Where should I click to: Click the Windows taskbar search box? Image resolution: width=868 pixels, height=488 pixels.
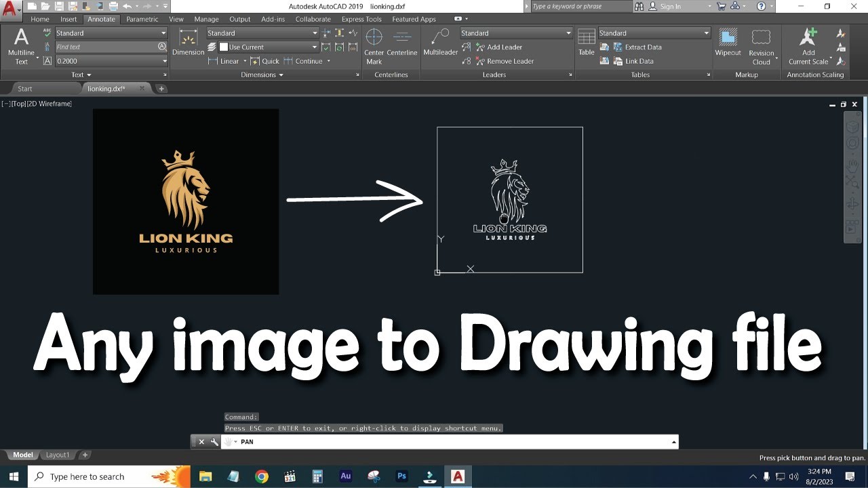pyautogui.click(x=108, y=476)
